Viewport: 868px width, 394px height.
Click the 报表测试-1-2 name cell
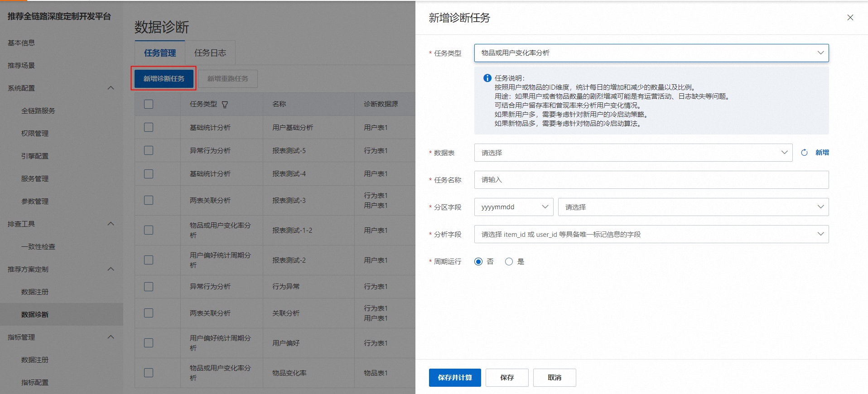292,231
